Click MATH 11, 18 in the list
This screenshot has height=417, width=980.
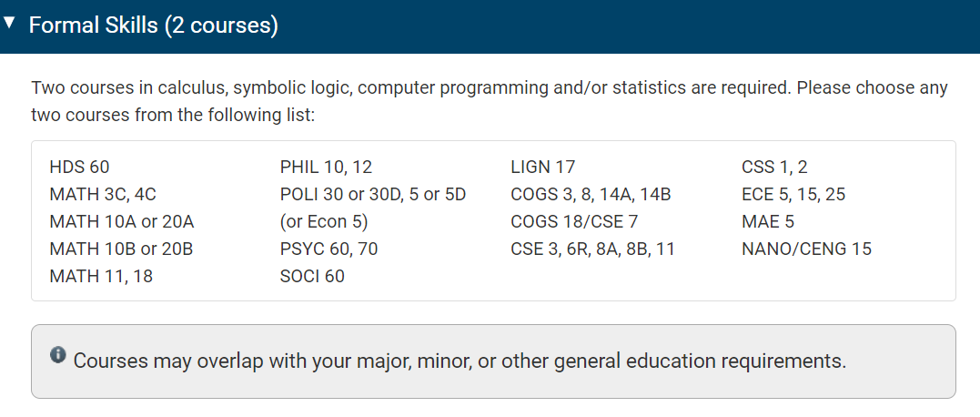pyautogui.click(x=101, y=277)
